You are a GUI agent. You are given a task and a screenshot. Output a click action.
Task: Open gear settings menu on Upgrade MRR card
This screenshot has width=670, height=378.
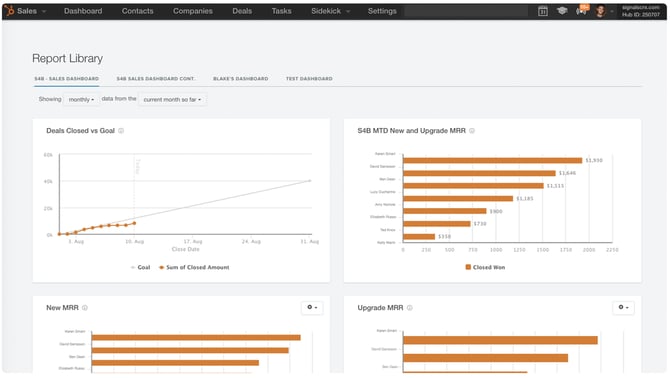[x=623, y=308]
